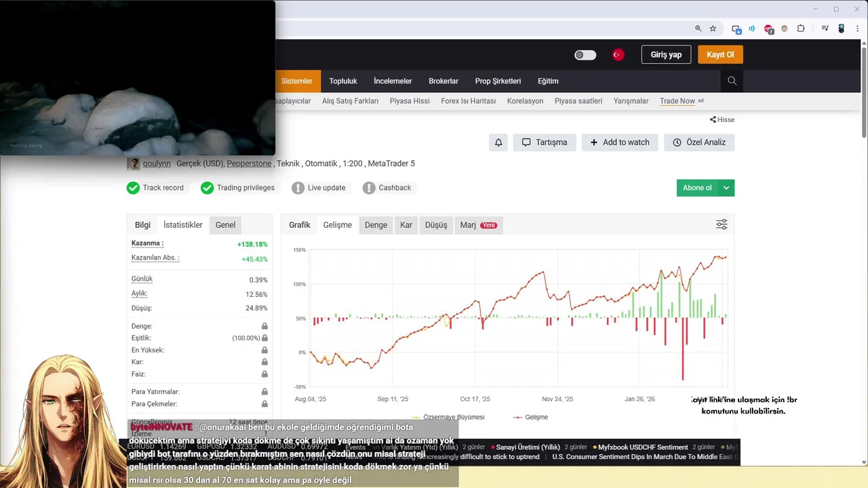Click Add to watch button
This screenshot has width=868, height=488.
620,142
